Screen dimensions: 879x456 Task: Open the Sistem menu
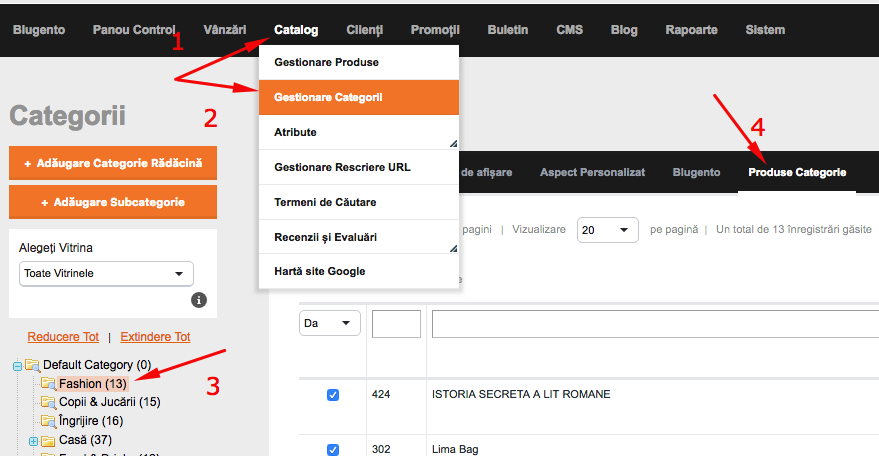[765, 30]
